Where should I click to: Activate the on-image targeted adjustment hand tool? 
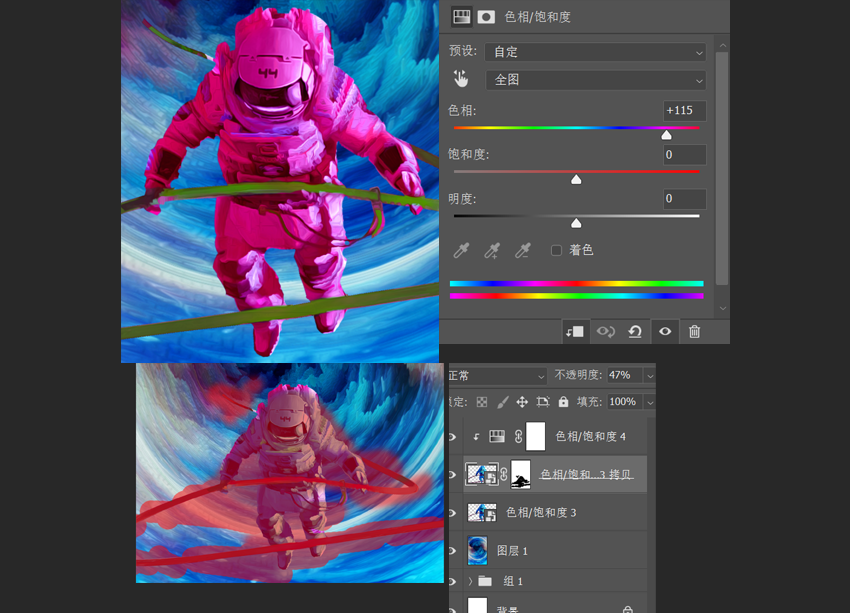click(461, 79)
